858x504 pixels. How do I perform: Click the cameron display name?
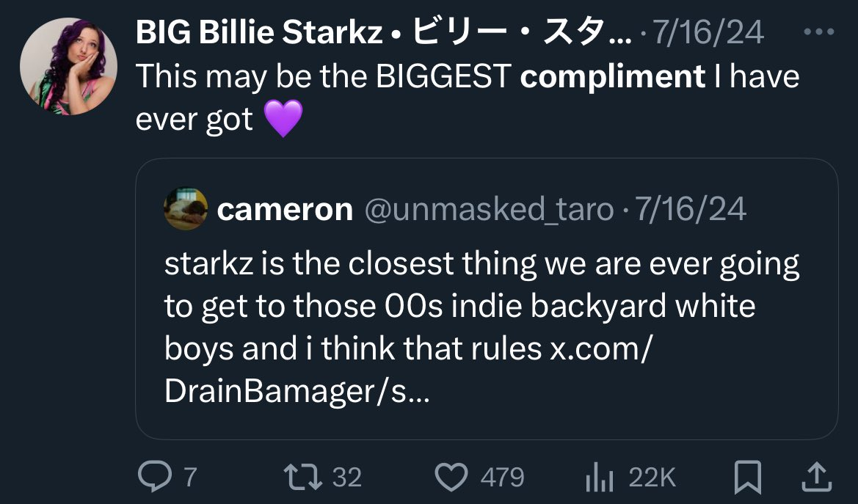(285, 210)
